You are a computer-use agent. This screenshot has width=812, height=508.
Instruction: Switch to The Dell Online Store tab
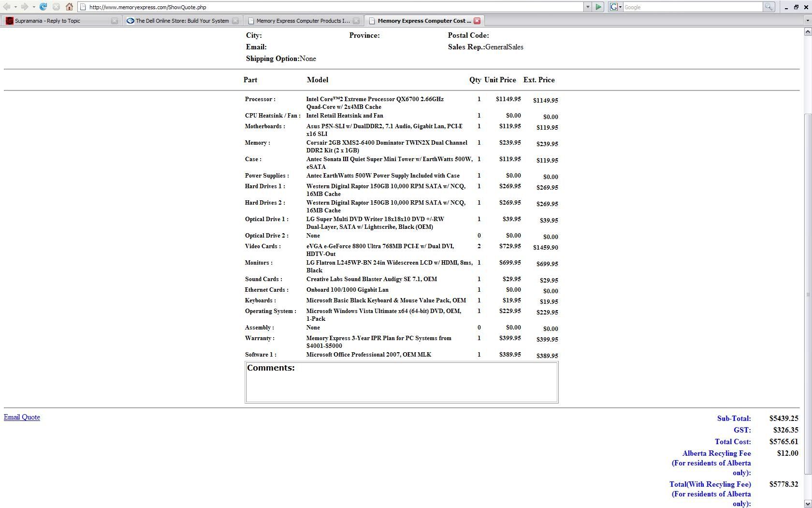tap(182, 21)
